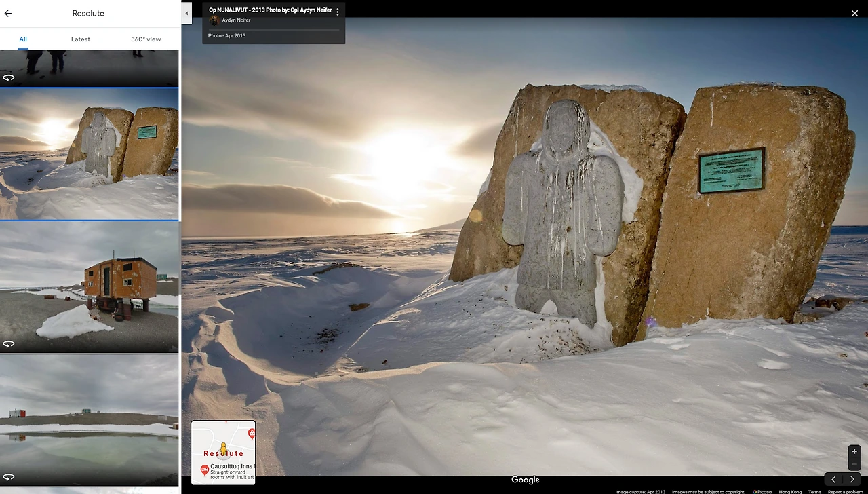This screenshot has height=494, width=868.
Task: Click the Hong Kong region link
Action: pos(790,491)
